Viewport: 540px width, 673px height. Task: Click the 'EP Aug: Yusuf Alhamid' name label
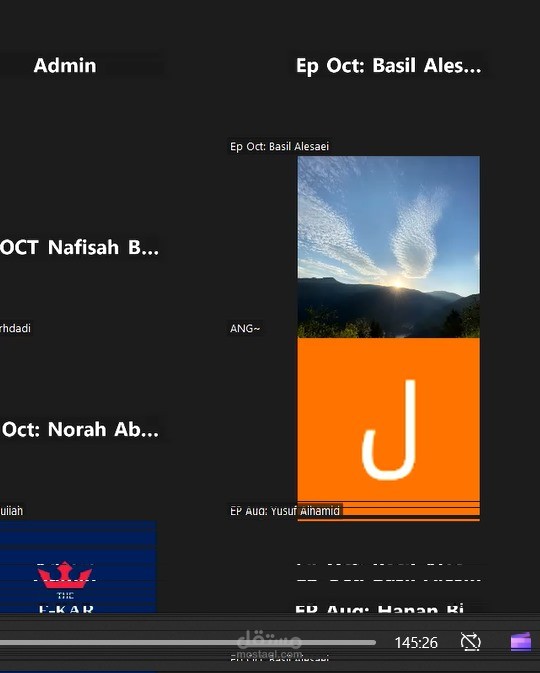[285, 511]
